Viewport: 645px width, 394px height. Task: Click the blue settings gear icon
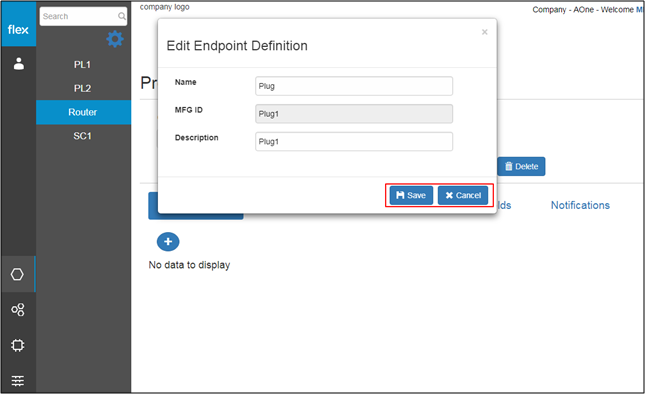tap(115, 39)
